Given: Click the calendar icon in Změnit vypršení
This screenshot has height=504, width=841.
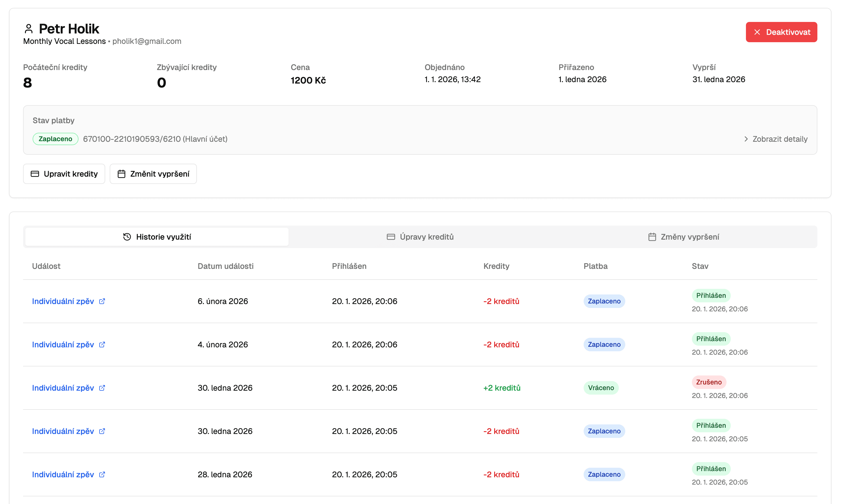Looking at the screenshot, I should (x=121, y=174).
